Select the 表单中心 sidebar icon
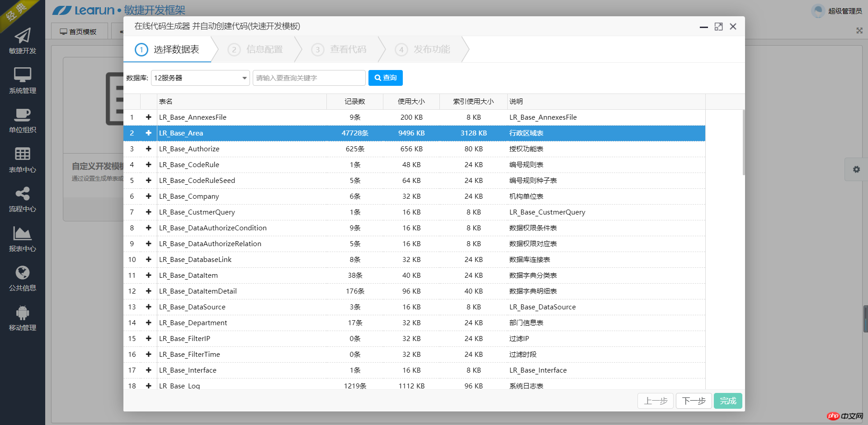 22,159
